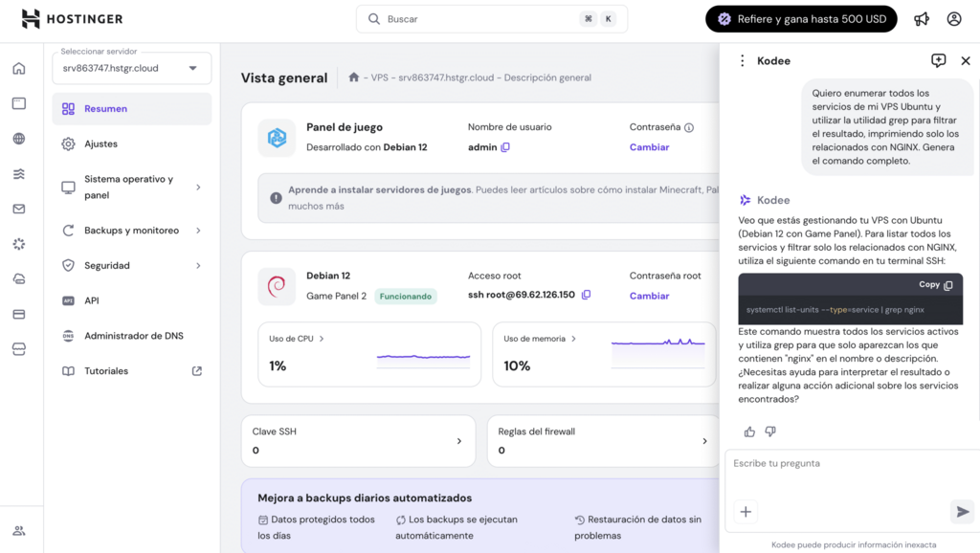The height and width of the screenshot is (553, 980).
Task: Give Kodee's answer a thumbs up
Action: (750, 431)
